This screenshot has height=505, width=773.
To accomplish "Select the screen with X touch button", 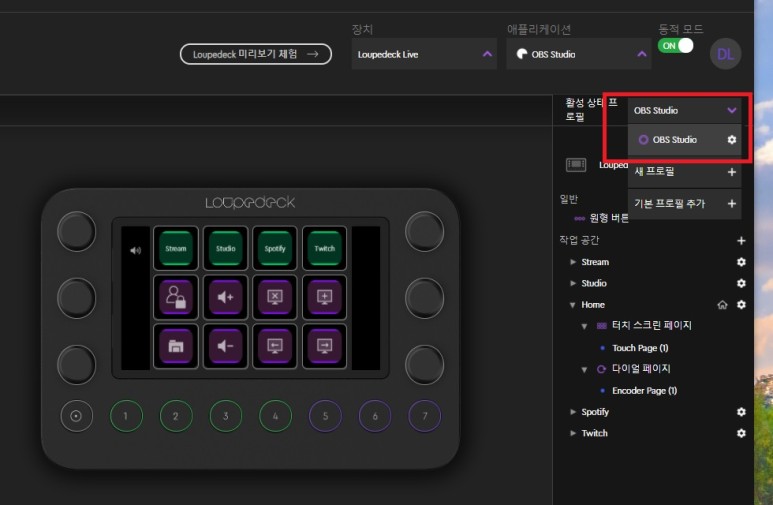I will [275, 297].
